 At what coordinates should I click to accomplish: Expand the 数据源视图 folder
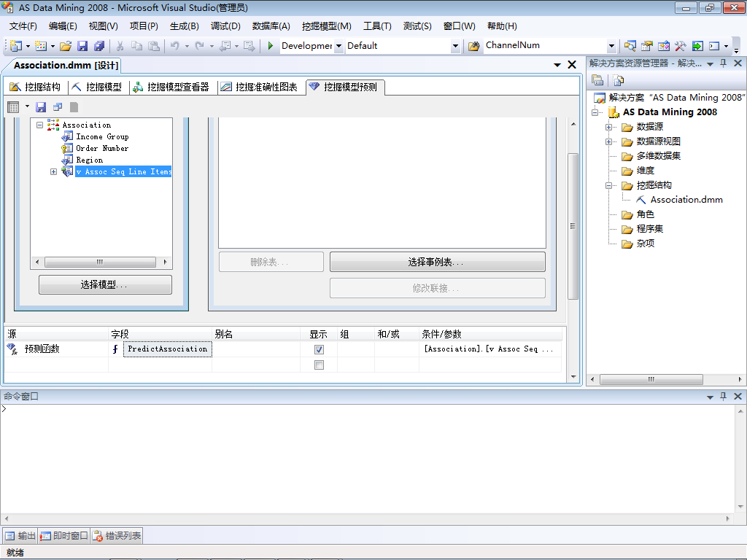click(608, 141)
